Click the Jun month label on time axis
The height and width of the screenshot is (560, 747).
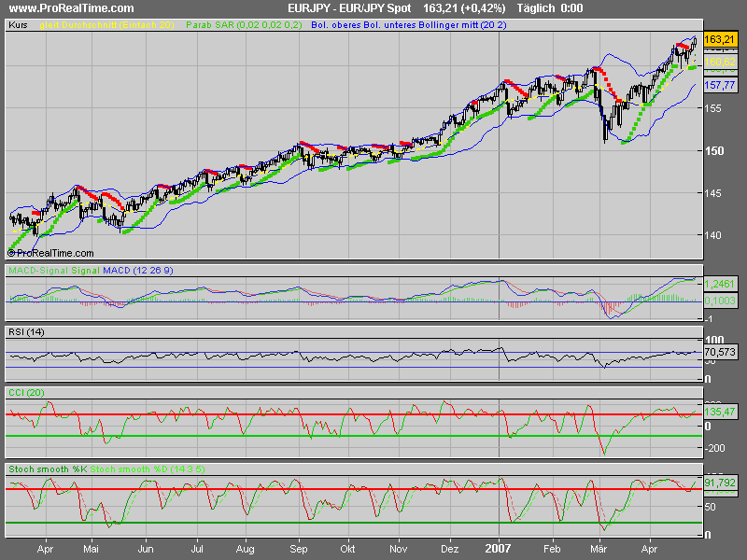click(x=146, y=549)
